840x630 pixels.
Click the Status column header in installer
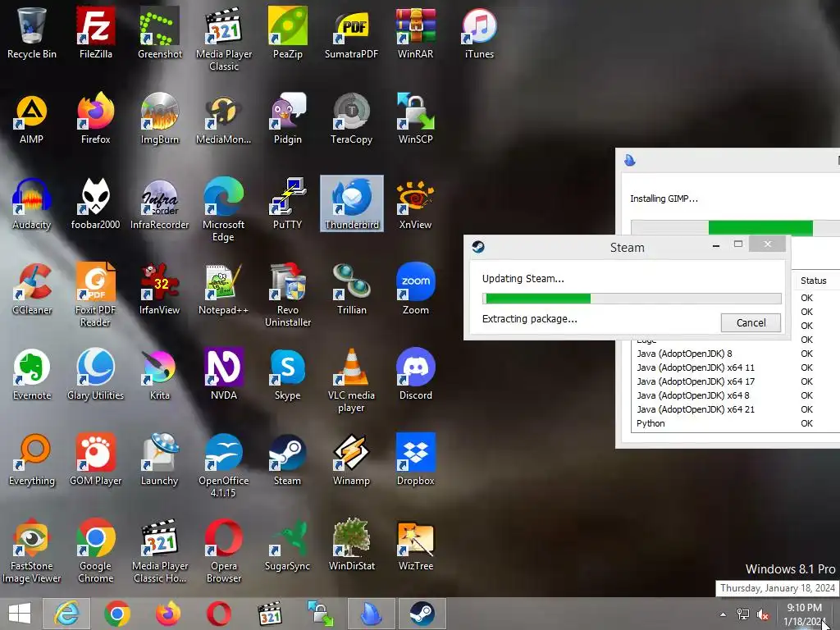click(x=813, y=281)
